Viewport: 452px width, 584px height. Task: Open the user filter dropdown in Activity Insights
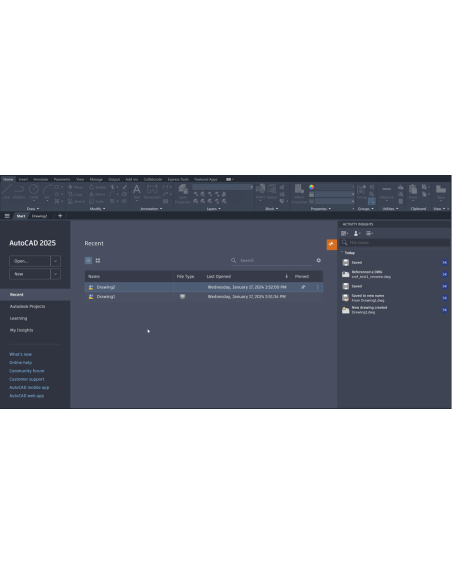tap(357, 234)
